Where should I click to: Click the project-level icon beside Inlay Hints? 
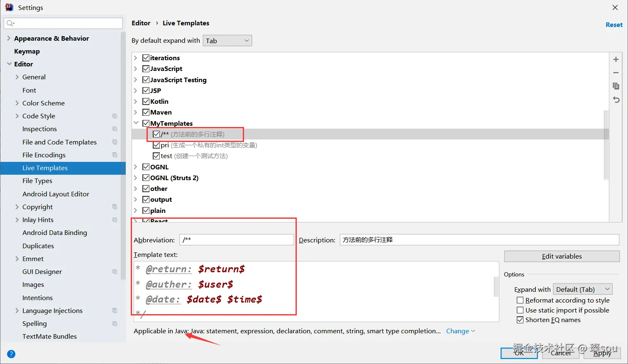coord(115,220)
